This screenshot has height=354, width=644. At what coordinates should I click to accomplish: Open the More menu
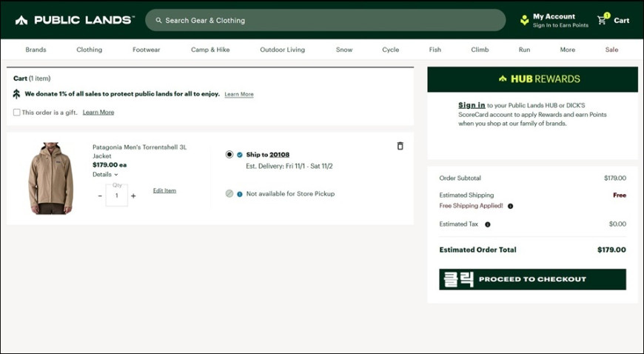pyautogui.click(x=568, y=50)
